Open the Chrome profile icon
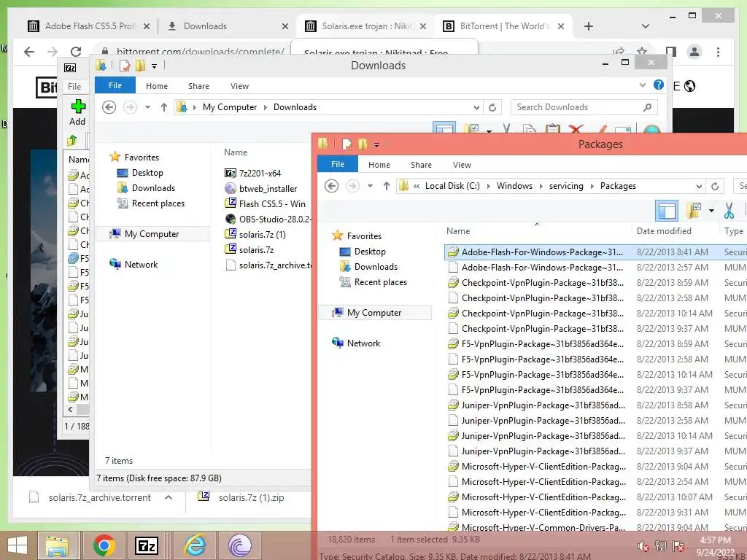The width and height of the screenshot is (747, 560). (x=694, y=52)
